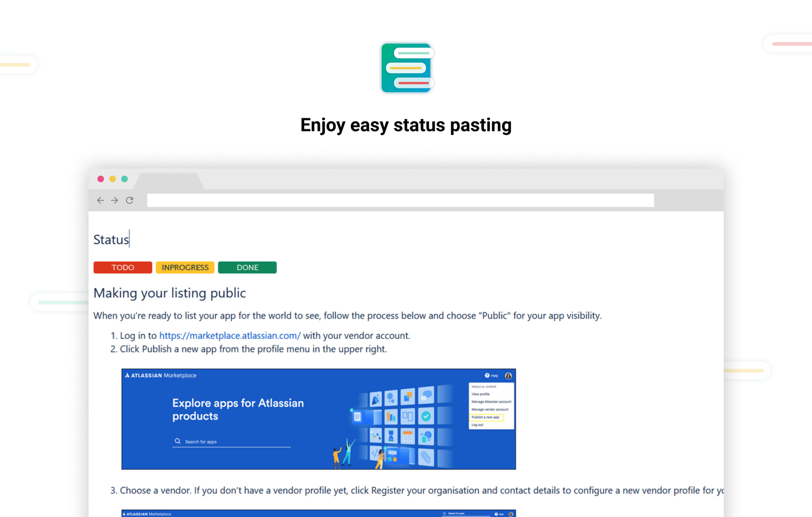Click the Search for apps field
Viewport: 812px width, 517px height.
click(x=231, y=442)
